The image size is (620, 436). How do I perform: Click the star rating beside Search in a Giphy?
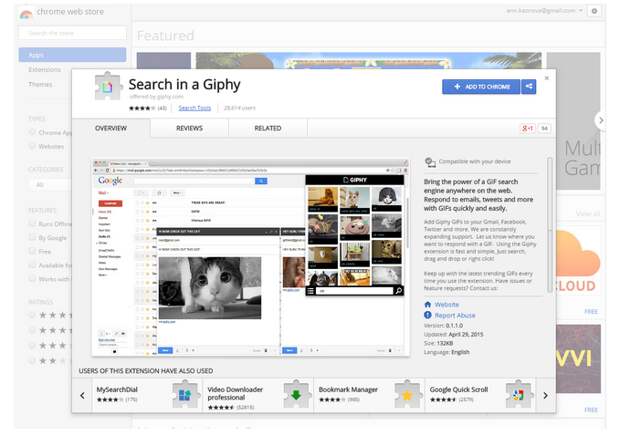(x=142, y=108)
